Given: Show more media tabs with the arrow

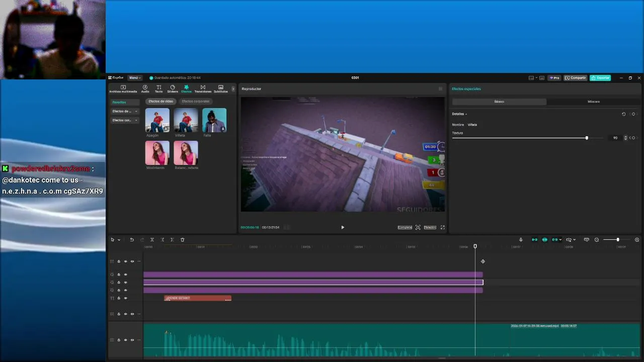Looking at the screenshot, I should click(x=233, y=89).
